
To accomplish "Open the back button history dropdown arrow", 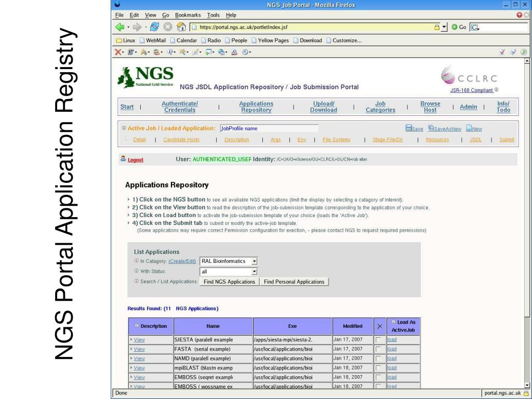I will [x=128, y=27].
